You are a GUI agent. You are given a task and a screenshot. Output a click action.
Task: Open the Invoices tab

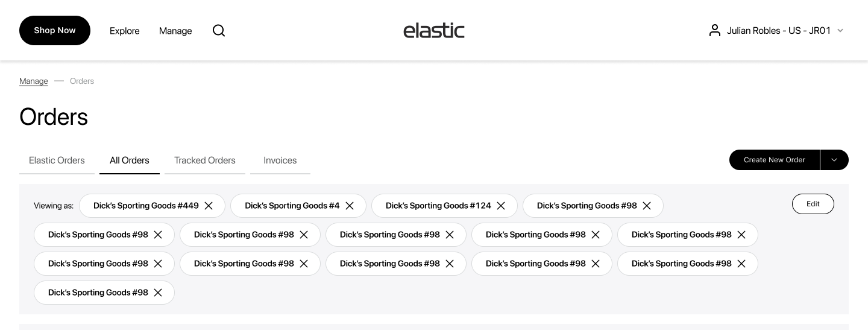[x=280, y=160]
